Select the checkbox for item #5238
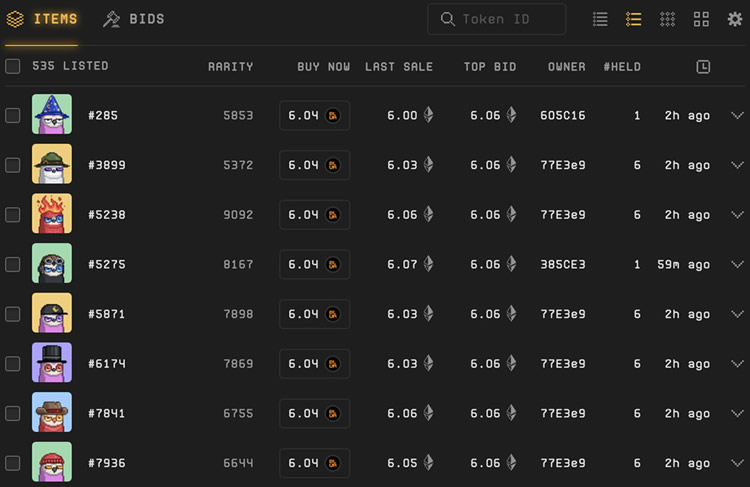This screenshot has width=750, height=487. (13, 215)
